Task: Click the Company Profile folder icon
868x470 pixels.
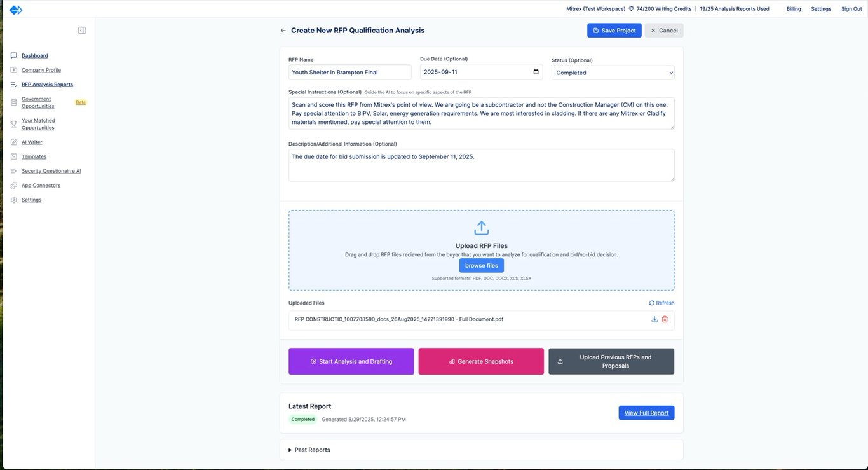Action: 14,70
